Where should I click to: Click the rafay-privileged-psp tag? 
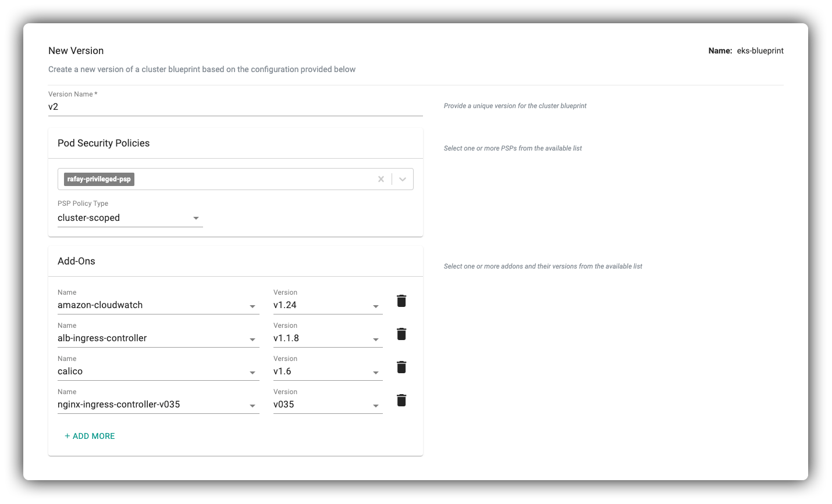coord(99,179)
